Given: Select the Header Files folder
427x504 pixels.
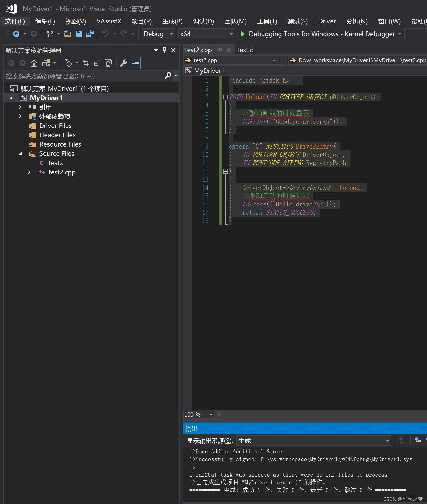Looking at the screenshot, I should click(x=57, y=135).
